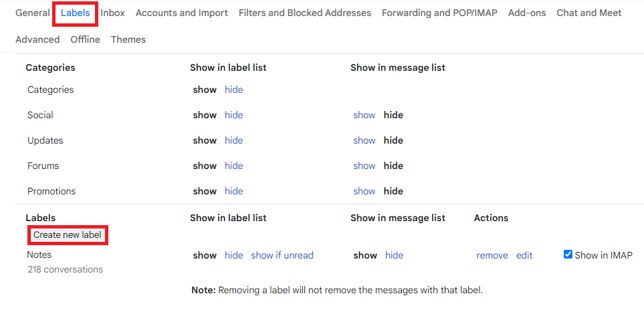The image size is (644, 318).
Task: Remove the Notes label
Action: pyautogui.click(x=492, y=255)
